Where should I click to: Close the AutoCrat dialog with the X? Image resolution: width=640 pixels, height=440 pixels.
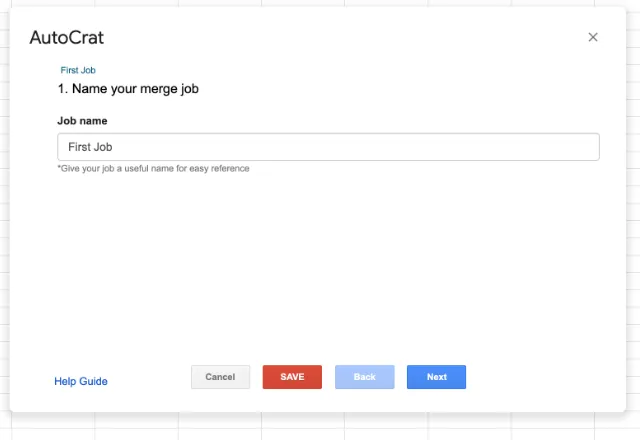pyautogui.click(x=593, y=37)
